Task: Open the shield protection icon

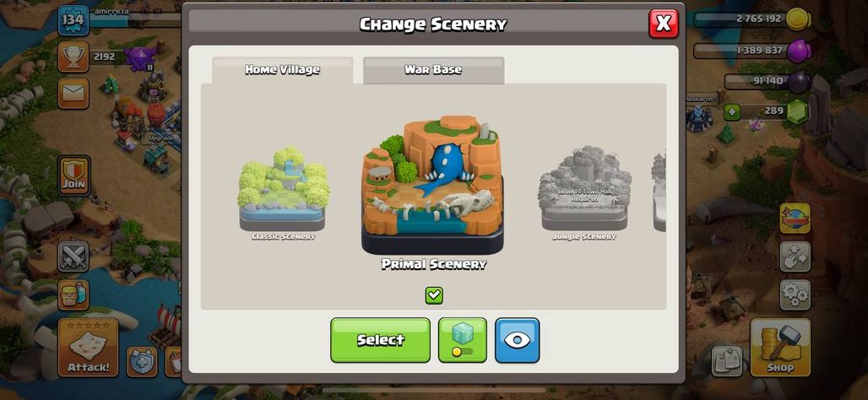Action: [142, 362]
